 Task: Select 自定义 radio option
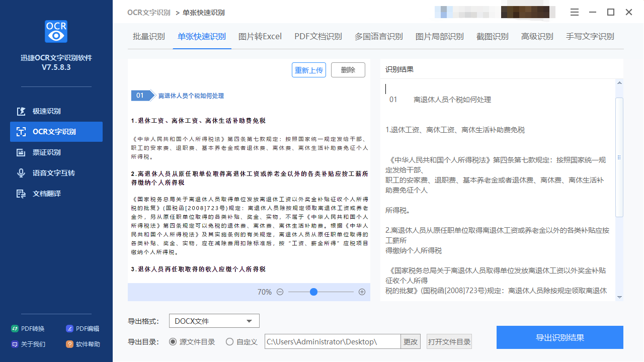242,342
